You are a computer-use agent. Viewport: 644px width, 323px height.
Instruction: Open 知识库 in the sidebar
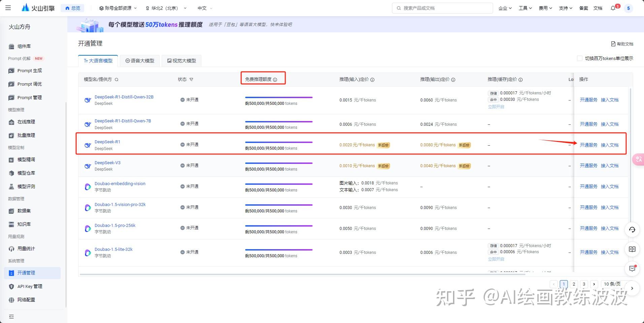(x=24, y=224)
